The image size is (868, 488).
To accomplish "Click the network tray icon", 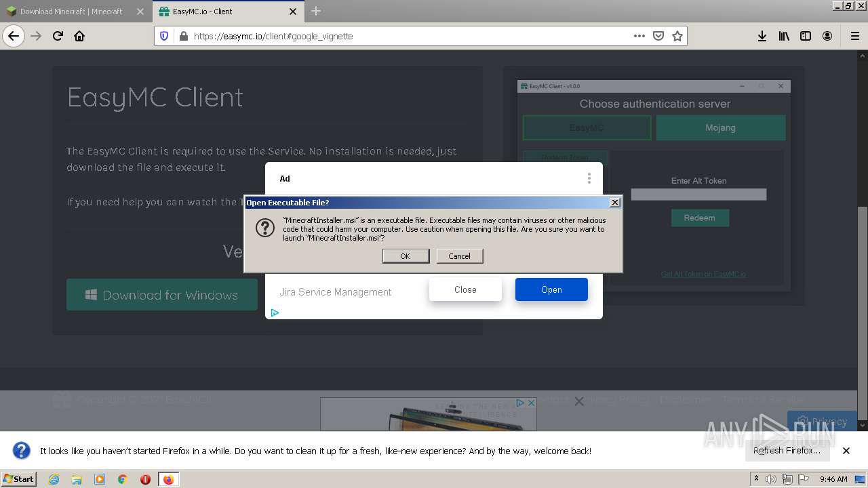I will pyautogui.click(x=787, y=479).
